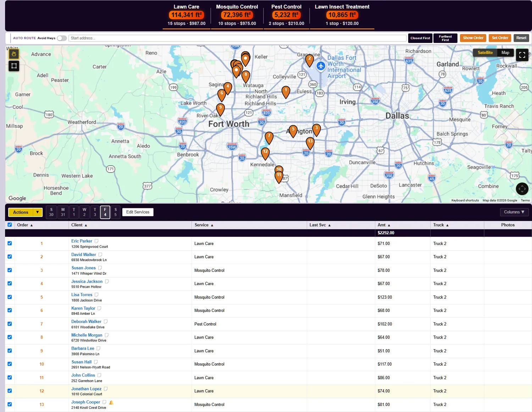Click the Start address input field
This screenshot has width=532, height=412.
click(237, 38)
